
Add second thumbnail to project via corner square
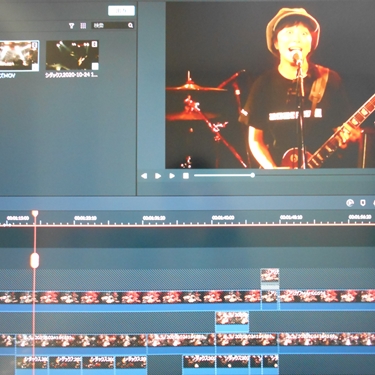[x=95, y=66]
